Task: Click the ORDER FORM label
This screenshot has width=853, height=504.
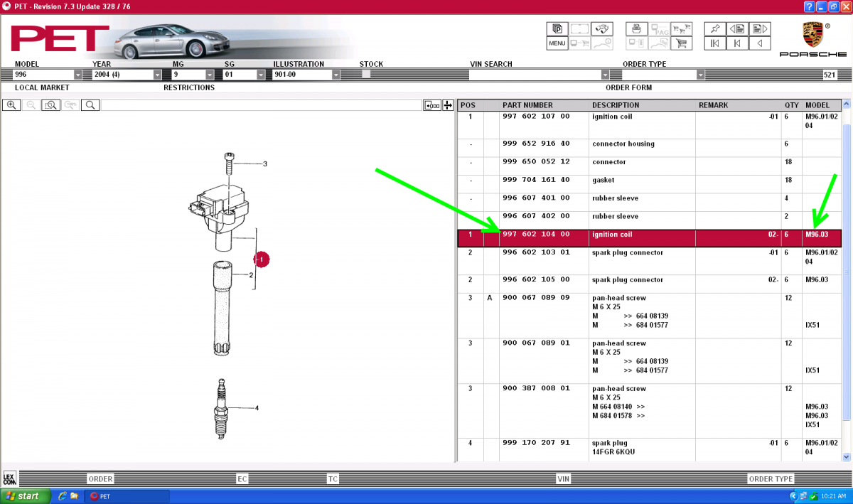Action: [x=628, y=87]
